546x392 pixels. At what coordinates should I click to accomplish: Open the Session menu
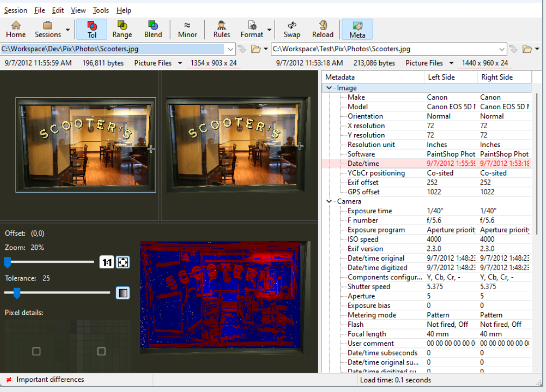click(x=16, y=10)
